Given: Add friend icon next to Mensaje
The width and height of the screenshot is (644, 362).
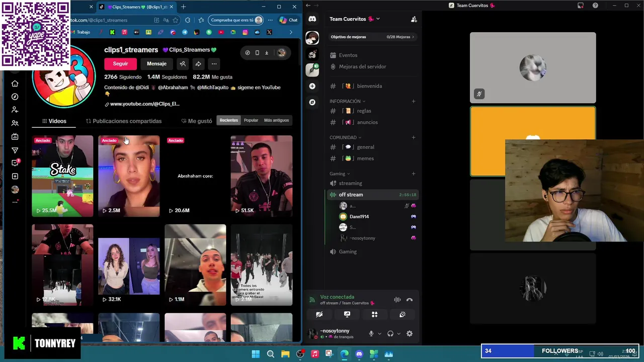Looking at the screenshot, I should point(183,64).
